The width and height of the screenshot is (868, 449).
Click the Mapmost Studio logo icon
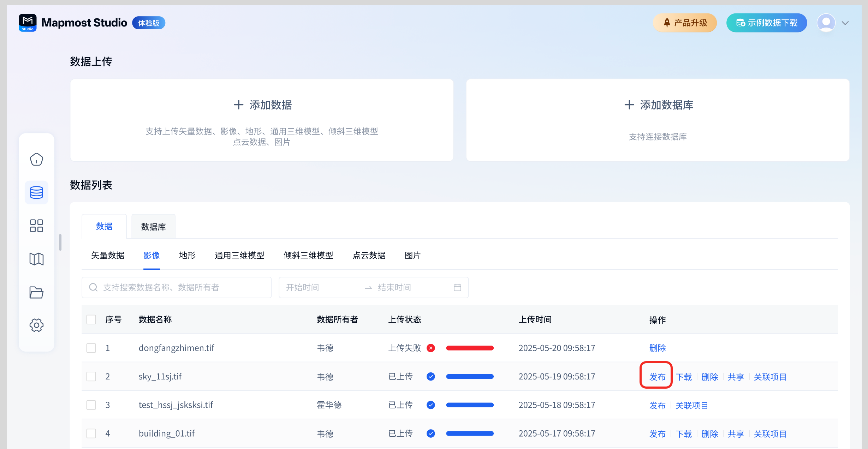(x=28, y=23)
